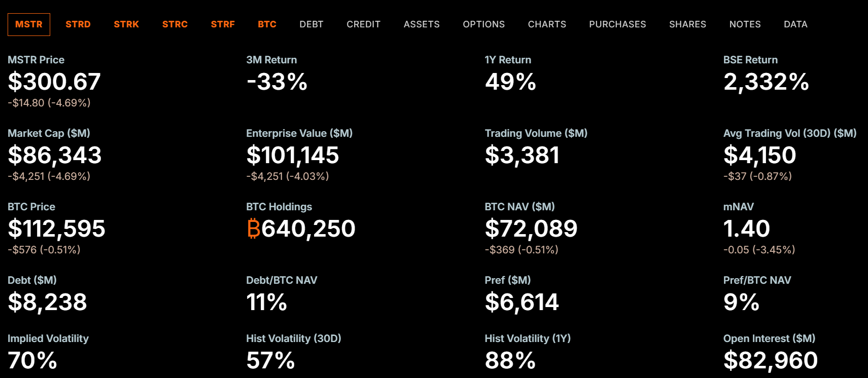
Task: Click the MSTR Price value $300.67
Action: [x=54, y=82]
